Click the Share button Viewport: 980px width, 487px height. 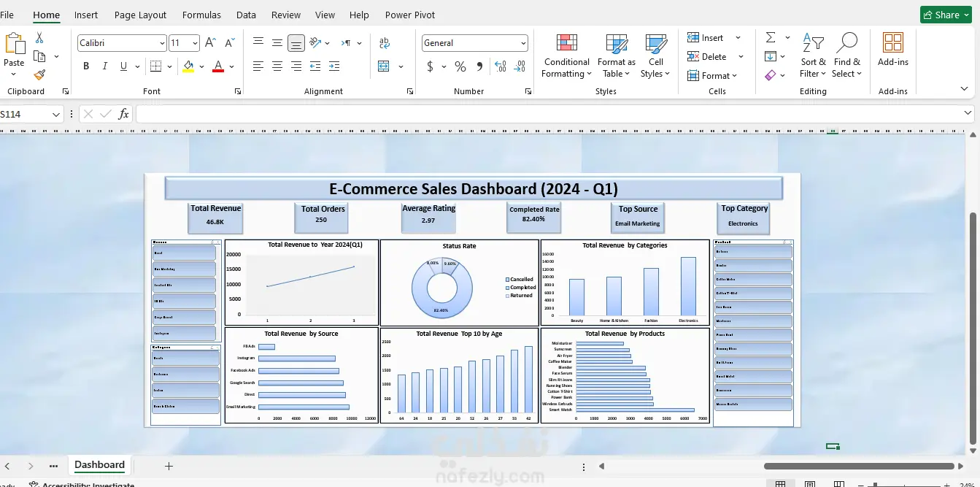945,15
